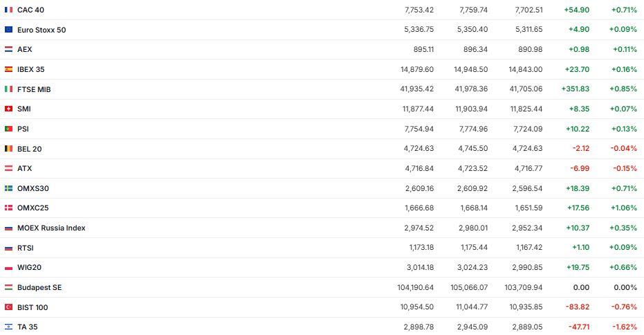Open the CAC 40 index page
This screenshot has width=644, height=335.
tap(31, 10)
